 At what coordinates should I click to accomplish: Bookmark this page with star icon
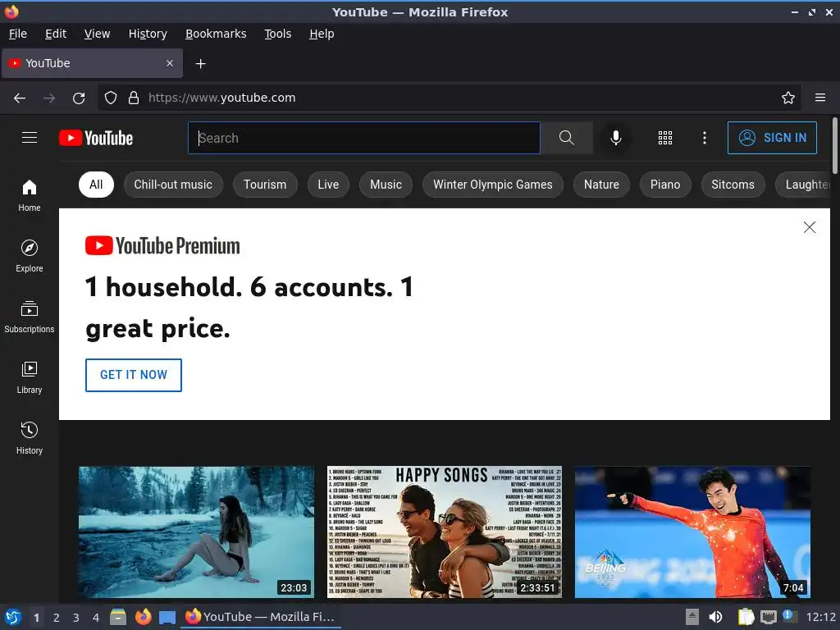click(x=788, y=98)
